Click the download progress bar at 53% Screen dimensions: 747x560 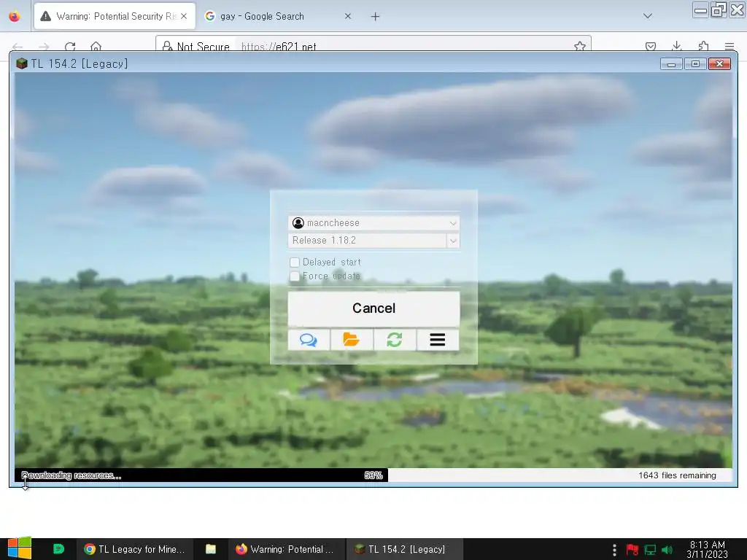click(x=201, y=475)
